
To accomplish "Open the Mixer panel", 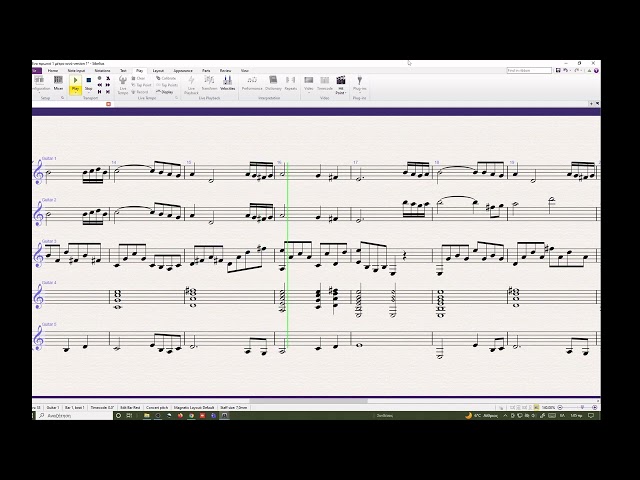I will 58,83.
